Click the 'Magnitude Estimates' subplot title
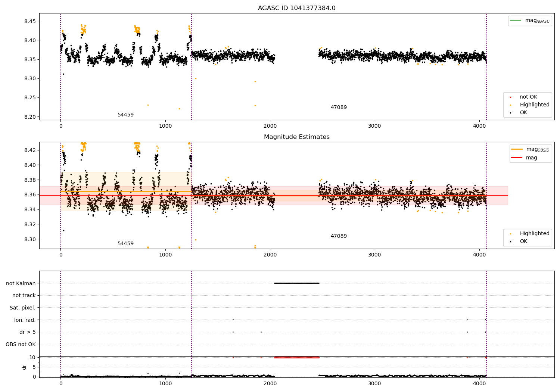The height and width of the screenshot is (392, 560). [296, 137]
